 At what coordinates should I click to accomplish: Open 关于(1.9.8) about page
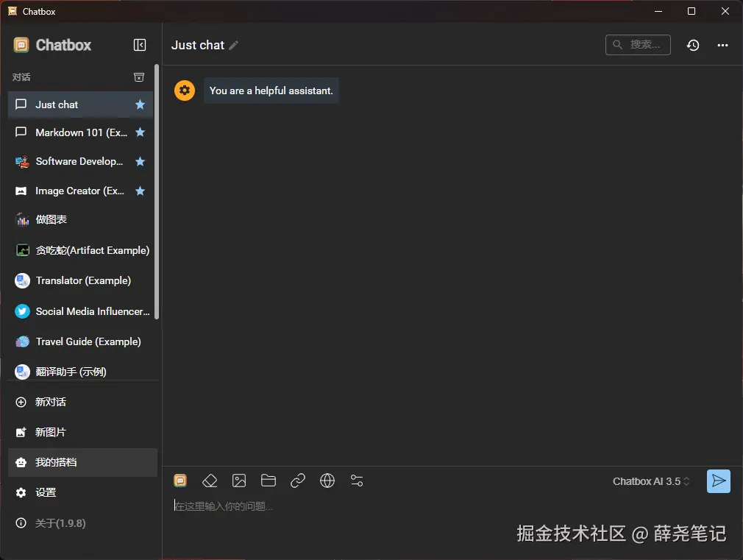[82, 523]
